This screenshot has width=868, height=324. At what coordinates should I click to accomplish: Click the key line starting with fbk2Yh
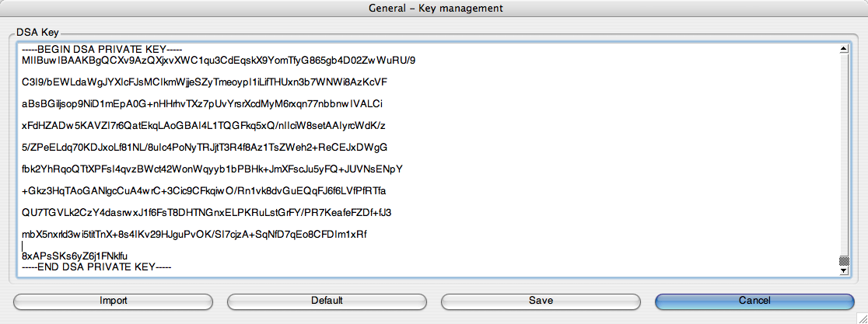click(212, 169)
